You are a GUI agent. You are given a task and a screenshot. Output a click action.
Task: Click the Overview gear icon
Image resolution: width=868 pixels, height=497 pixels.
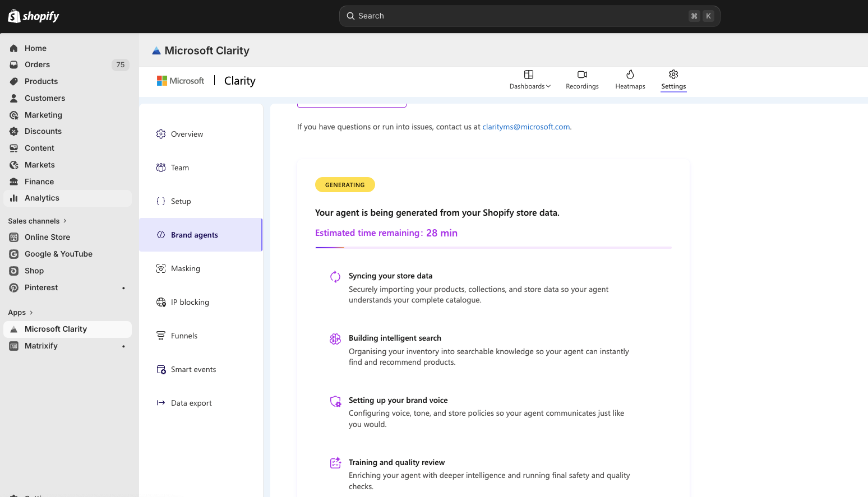[x=161, y=134]
